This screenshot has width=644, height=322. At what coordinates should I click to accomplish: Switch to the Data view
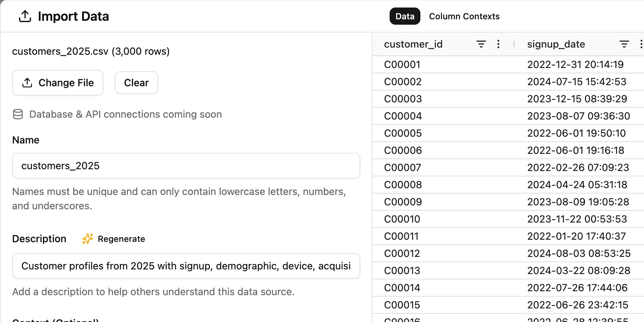[405, 16]
